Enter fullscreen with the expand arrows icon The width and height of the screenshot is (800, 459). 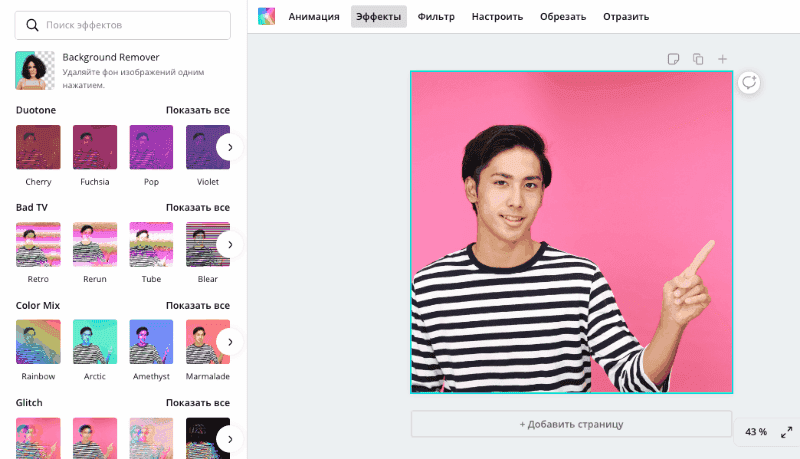pos(786,432)
